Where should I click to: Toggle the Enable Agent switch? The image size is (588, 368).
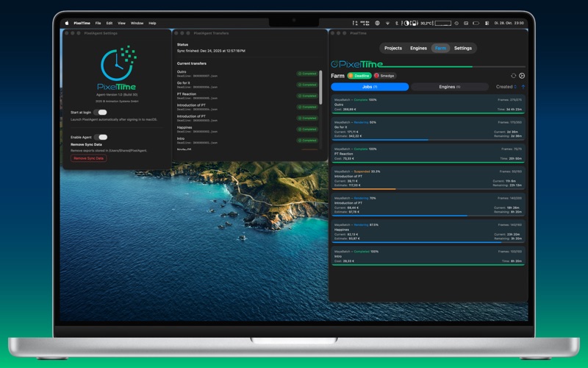(x=101, y=137)
